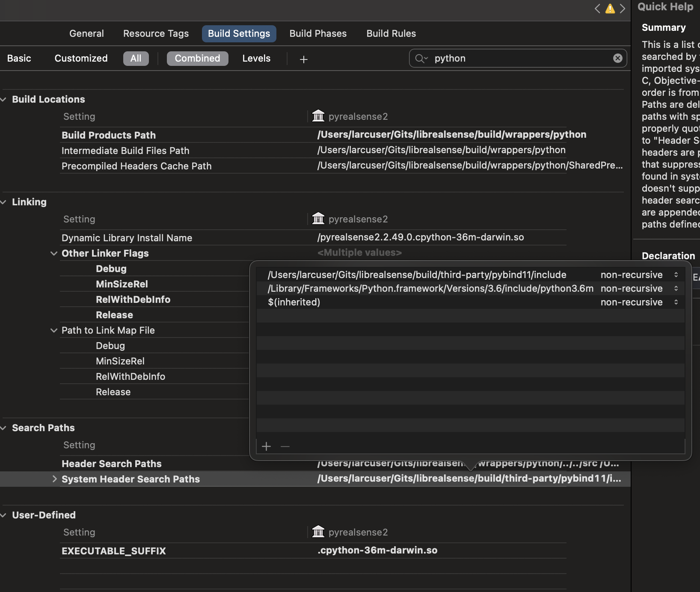The width and height of the screenshot is (700, 592).
Task: Switch to Combined view
Action: pos(197,59)
